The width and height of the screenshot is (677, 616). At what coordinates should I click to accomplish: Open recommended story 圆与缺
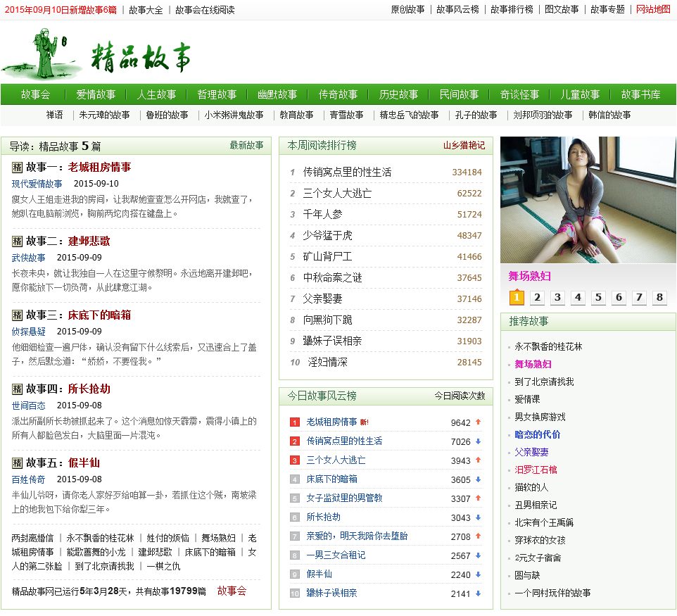coord(527,575)
